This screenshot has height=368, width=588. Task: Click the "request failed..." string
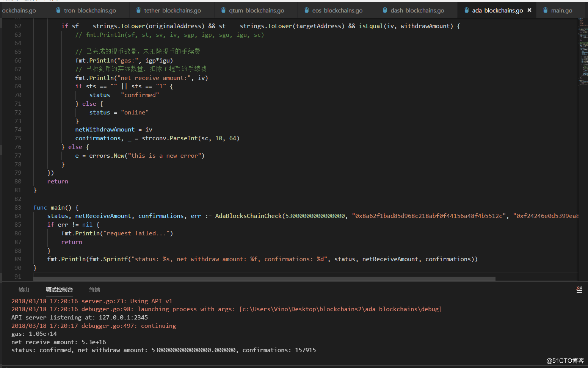(136, 233)
